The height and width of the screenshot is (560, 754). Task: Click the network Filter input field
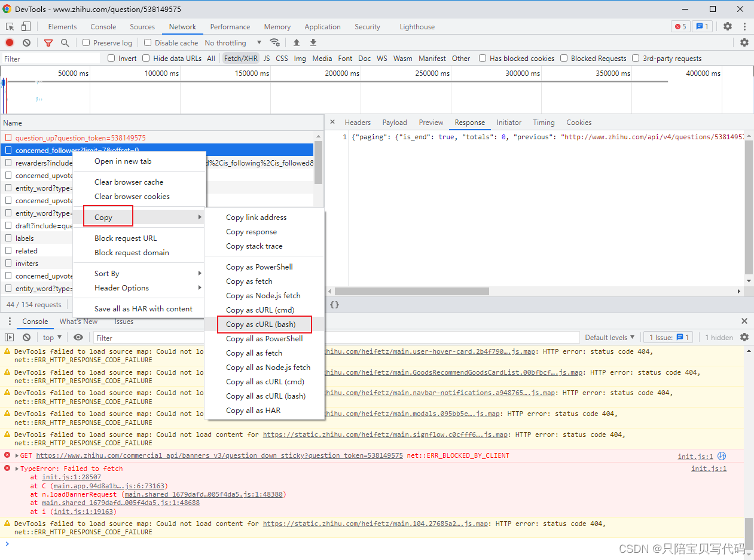(x=50, y=59)
